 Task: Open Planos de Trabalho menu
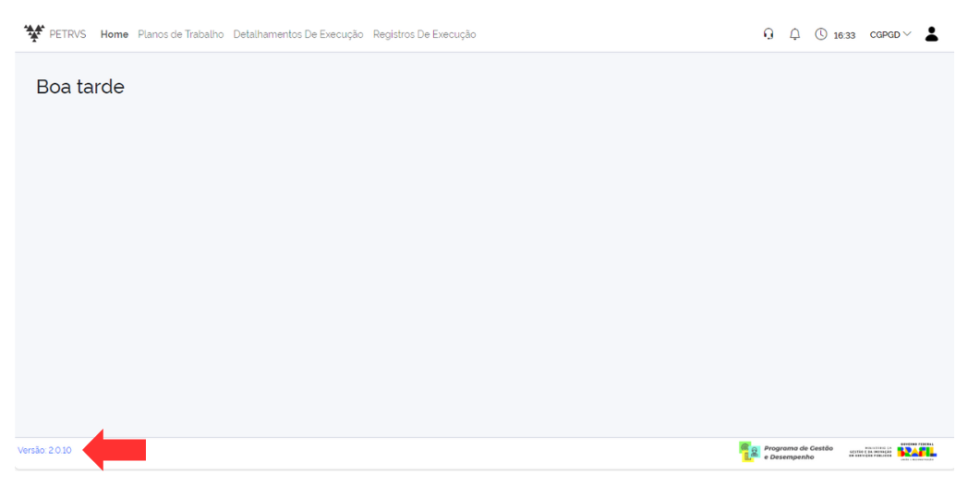181,34
